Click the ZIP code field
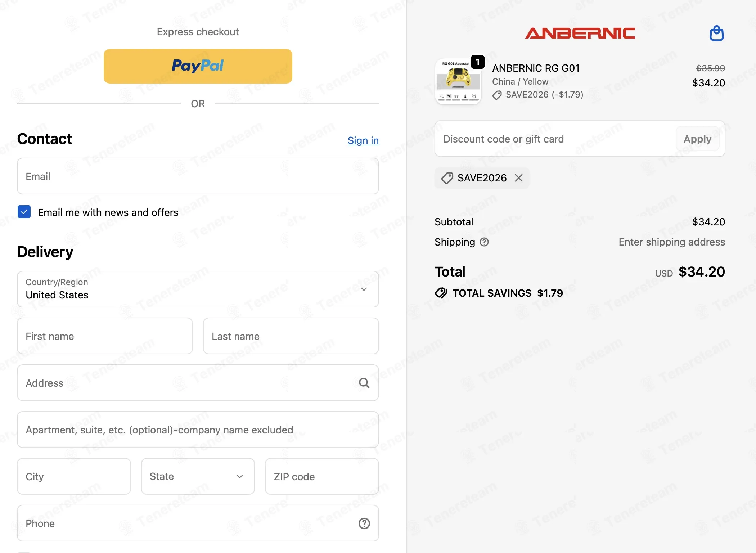This screenshot has height=553, width=756. point(322,476)
